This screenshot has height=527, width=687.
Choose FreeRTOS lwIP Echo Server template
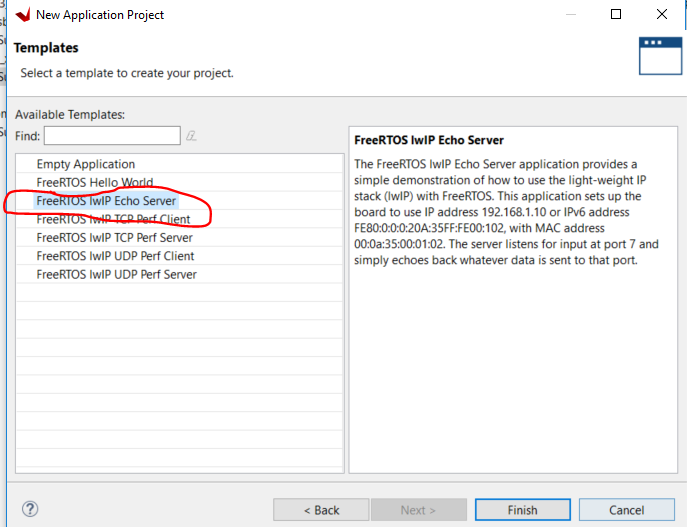coord(106,201)
